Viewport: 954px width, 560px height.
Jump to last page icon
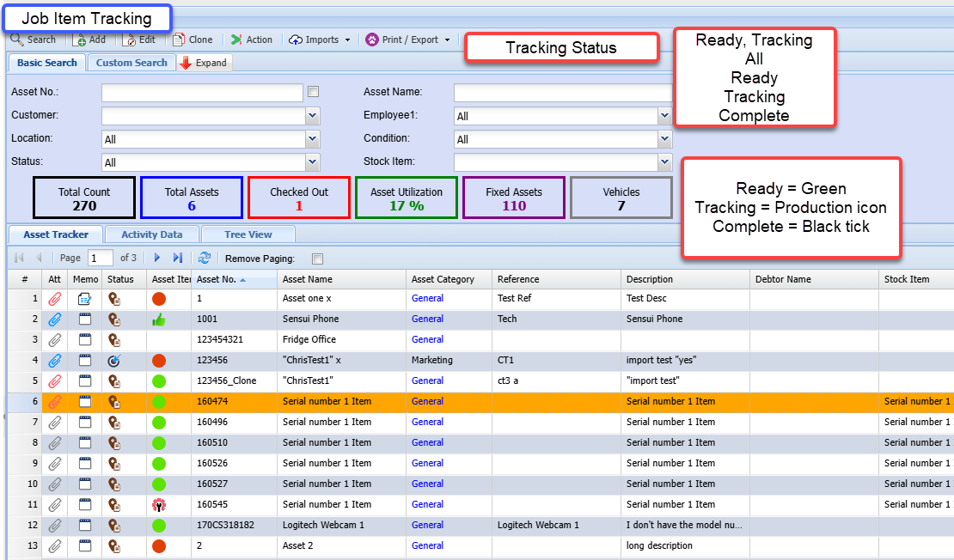[x=178, y=258]
